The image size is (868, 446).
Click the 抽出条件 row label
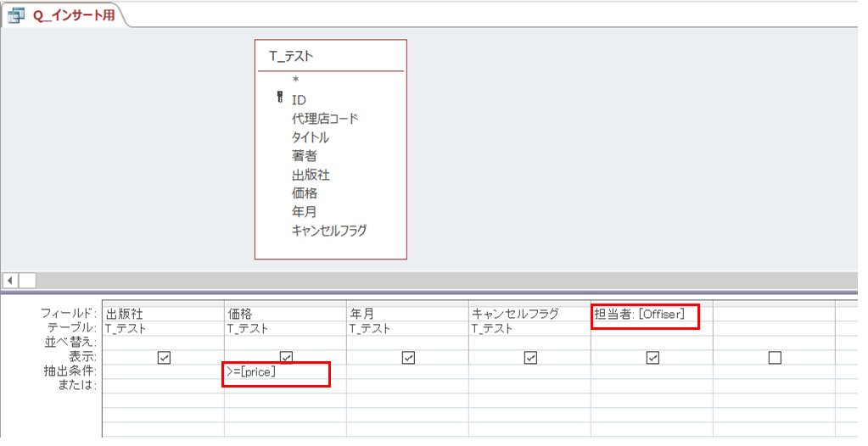pyautogui.click(x=70, y=371)
